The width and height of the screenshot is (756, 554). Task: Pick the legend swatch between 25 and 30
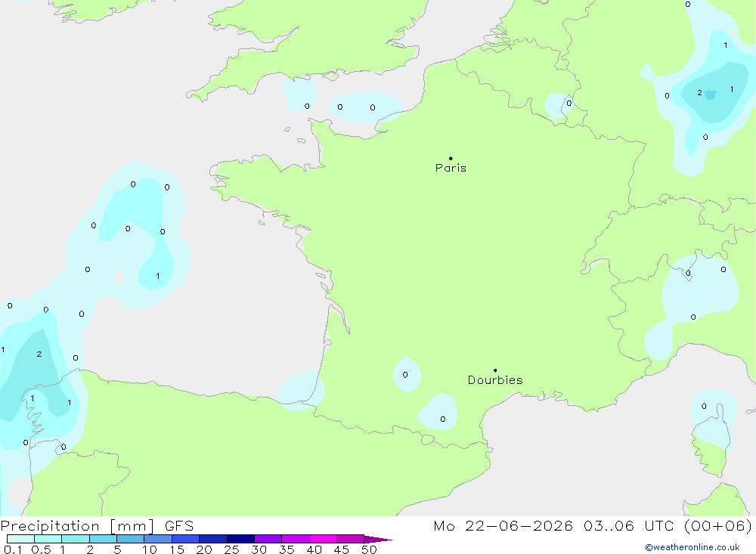click(240, 539)
